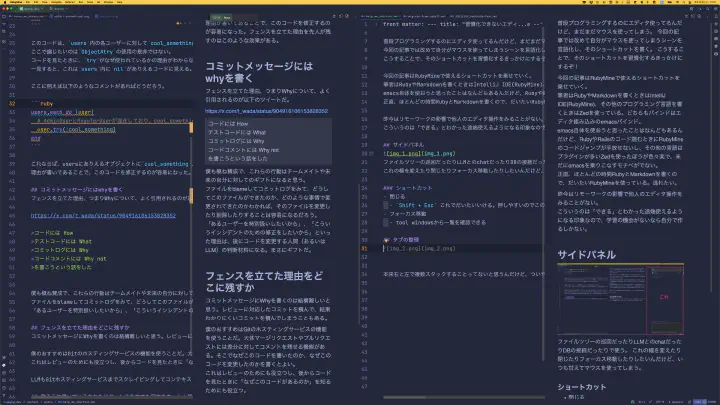The height and width of the screenshot is (405, 720).
Task: Open the Terminal tool window icon on left stripe
Action: point(4,380)
